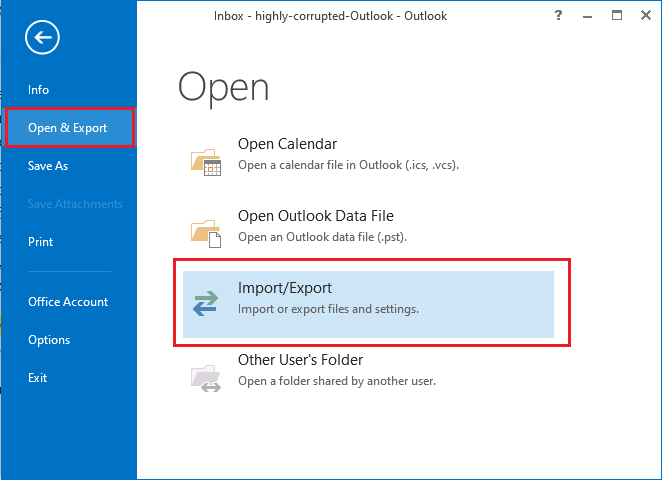
Task: Minimize the Outlook window
Action: tap(587, 17)
